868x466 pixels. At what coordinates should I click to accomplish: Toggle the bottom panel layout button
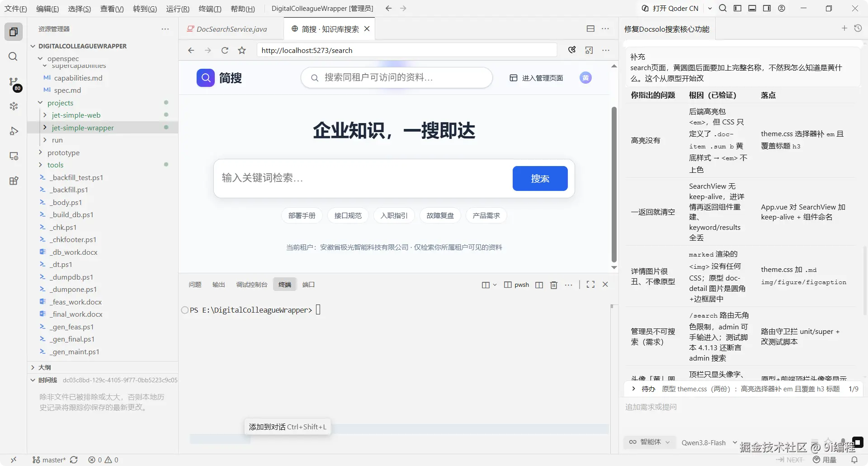pos(752,8)
